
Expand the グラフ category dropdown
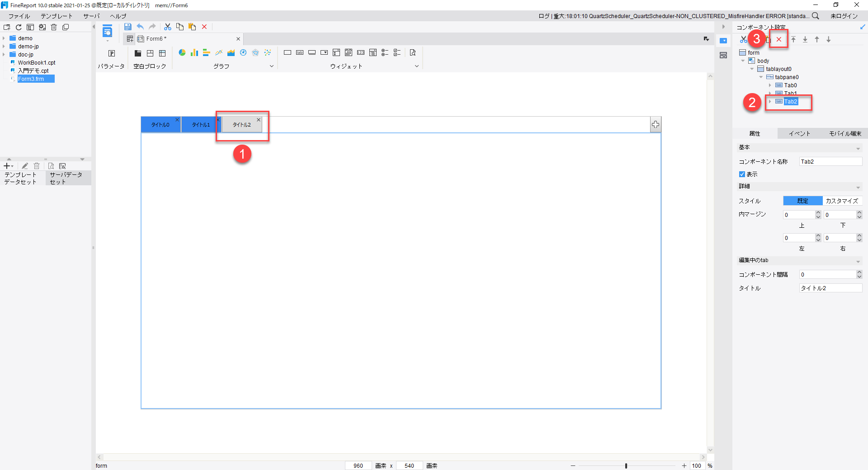(x=272, y=66)
